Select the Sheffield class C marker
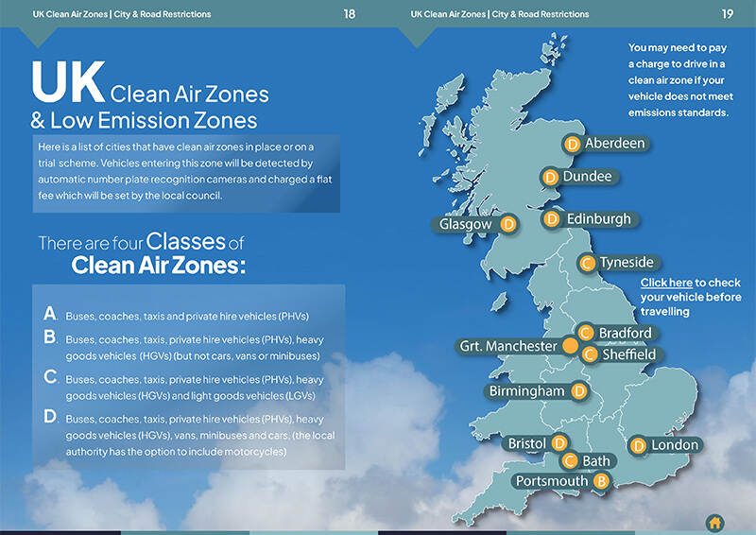 589,354
